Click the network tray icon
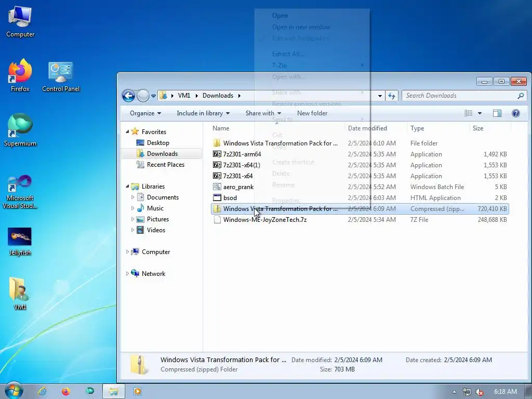Image resolution: width=532 pixels, height=399 pixels. coord(467,392)
